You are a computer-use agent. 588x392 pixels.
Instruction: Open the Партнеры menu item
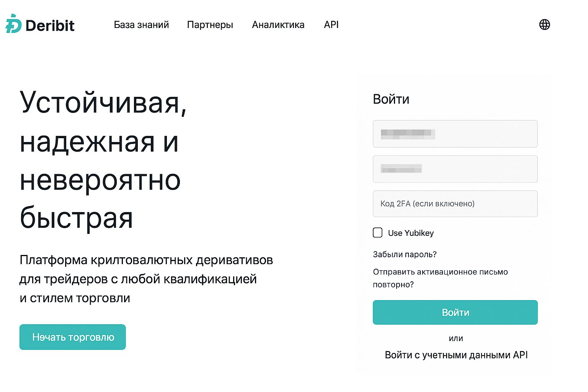click(210, 25)
